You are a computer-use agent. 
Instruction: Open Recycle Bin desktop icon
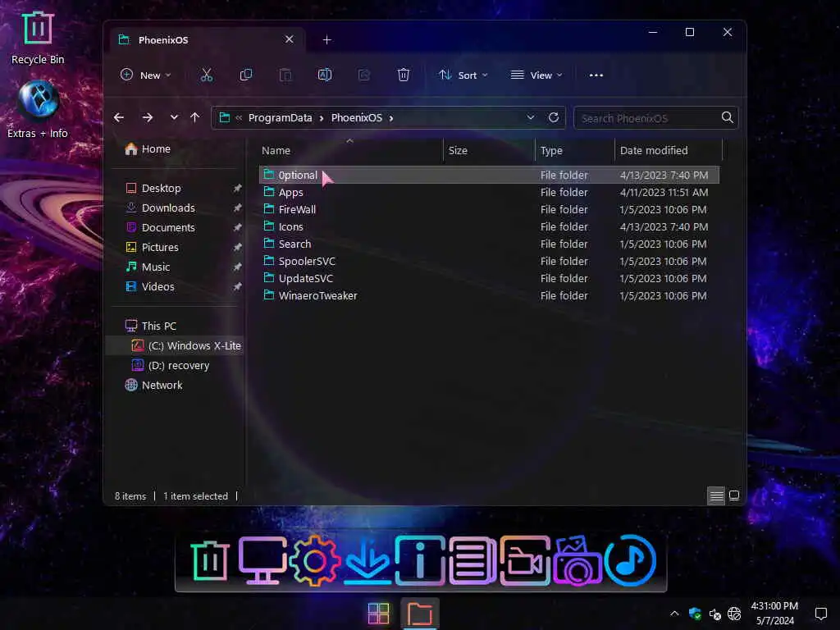click(38, 38)
